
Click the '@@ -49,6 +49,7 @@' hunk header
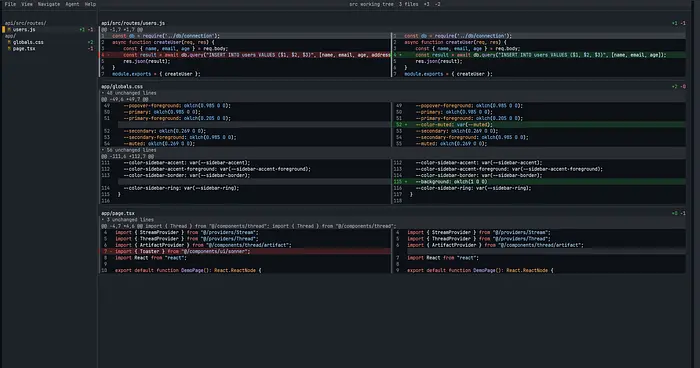coord(125,99)
